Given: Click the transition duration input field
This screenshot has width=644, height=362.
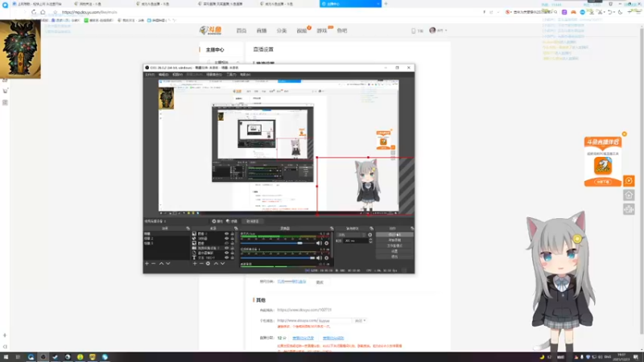Looking at the screenshot, I should pyautogui.click(x=356, y=241).
